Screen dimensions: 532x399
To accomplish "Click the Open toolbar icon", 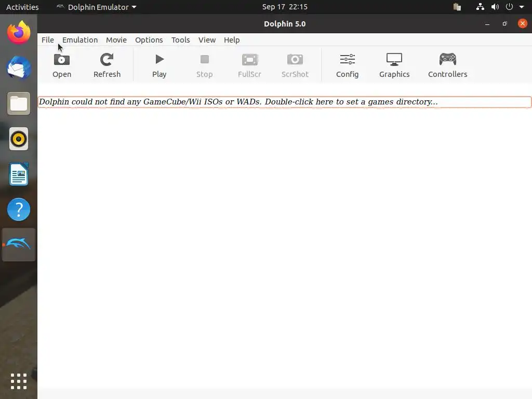I will (62, 65).
